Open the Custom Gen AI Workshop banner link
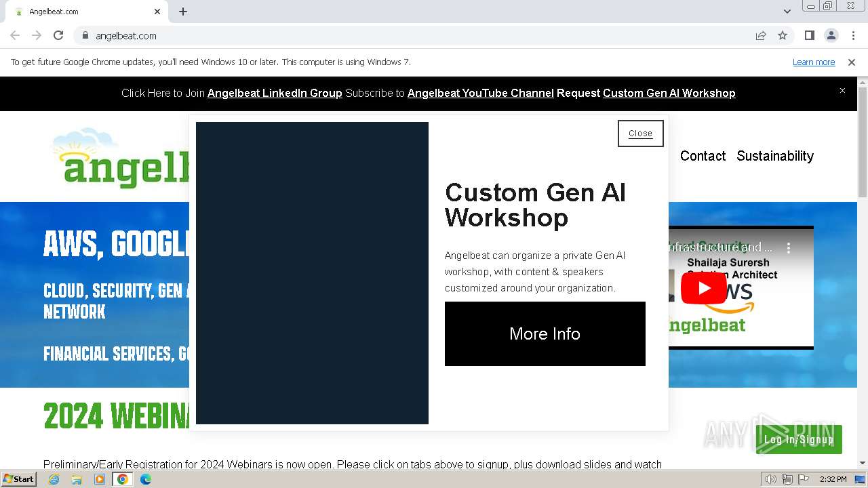Image resolution: width=868 pixels, height=488 pixels. click(x=669, y=94)
